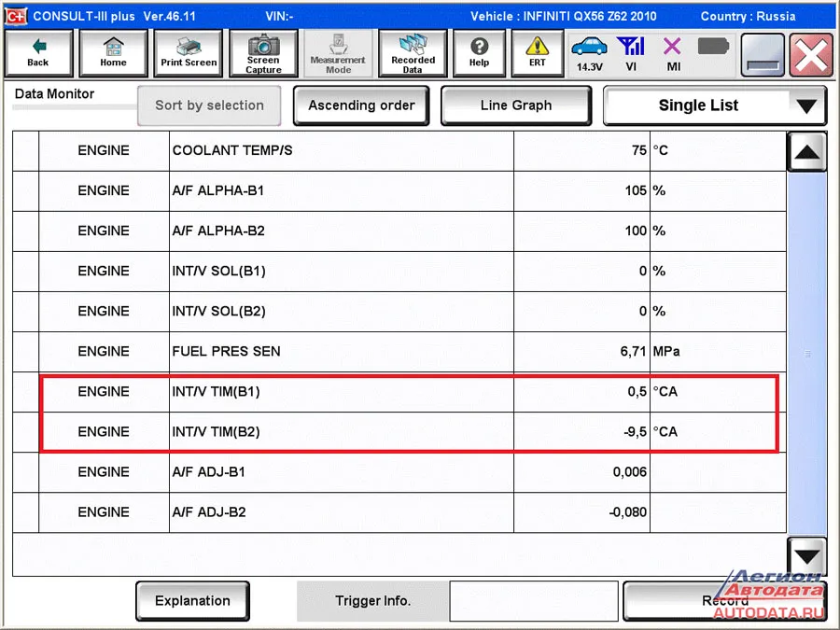Click the gray battery status icon
This screenshot has height=630, width=840.
pos(713,47)
